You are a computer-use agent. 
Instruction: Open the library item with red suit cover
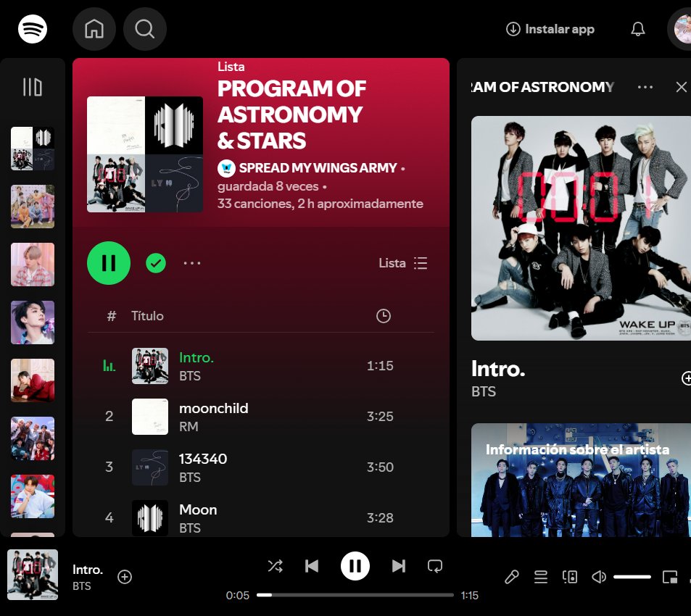33,380
